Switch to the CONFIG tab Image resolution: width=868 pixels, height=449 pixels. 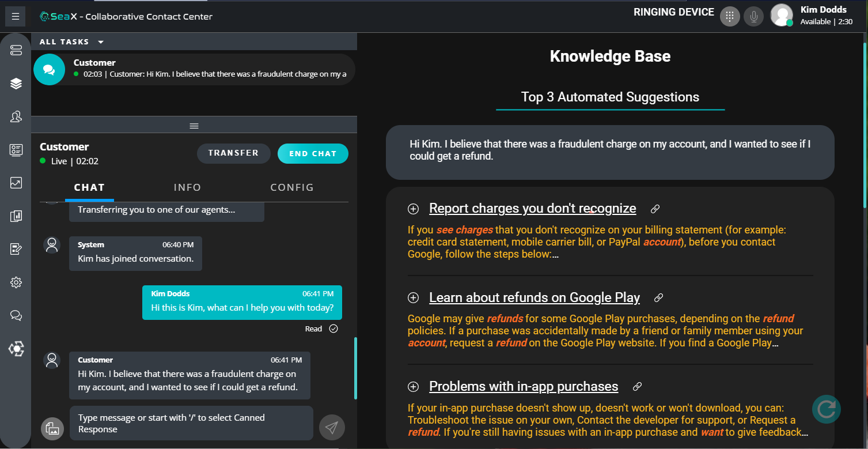pyautogui.click(x=292, y=187)
